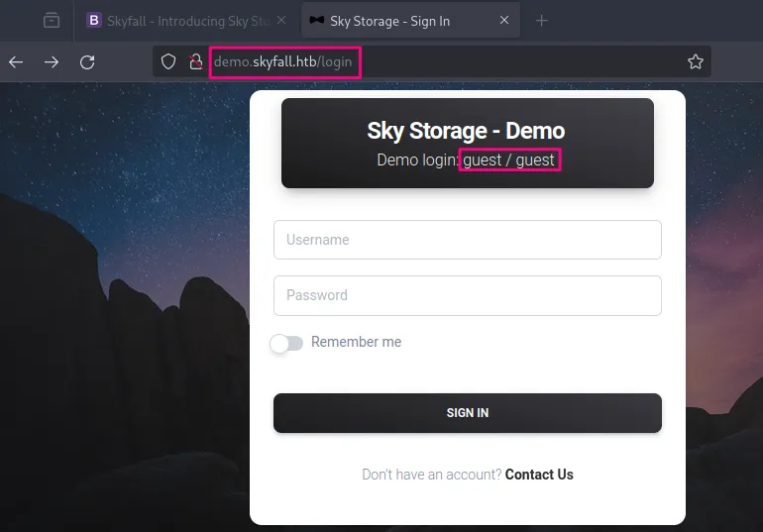Click the insecure connection padlock icon
763x532 pixels.
coord(195,61)
